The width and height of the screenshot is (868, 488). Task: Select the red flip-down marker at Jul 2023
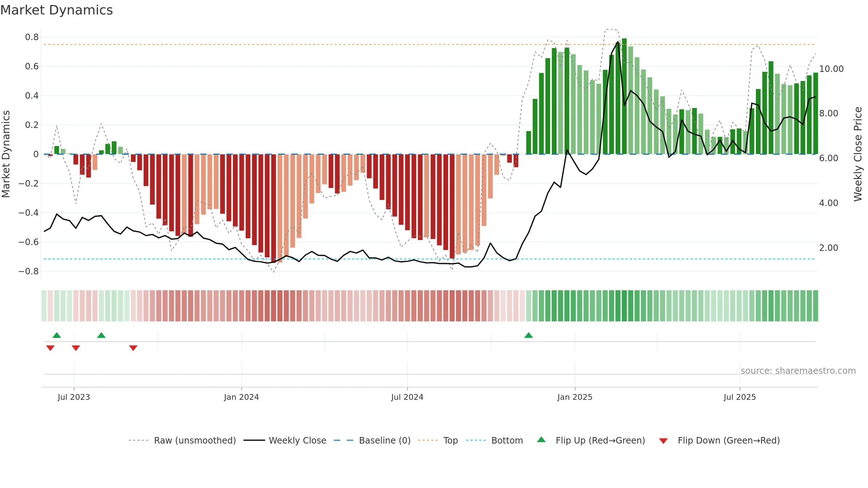[76, 348]
